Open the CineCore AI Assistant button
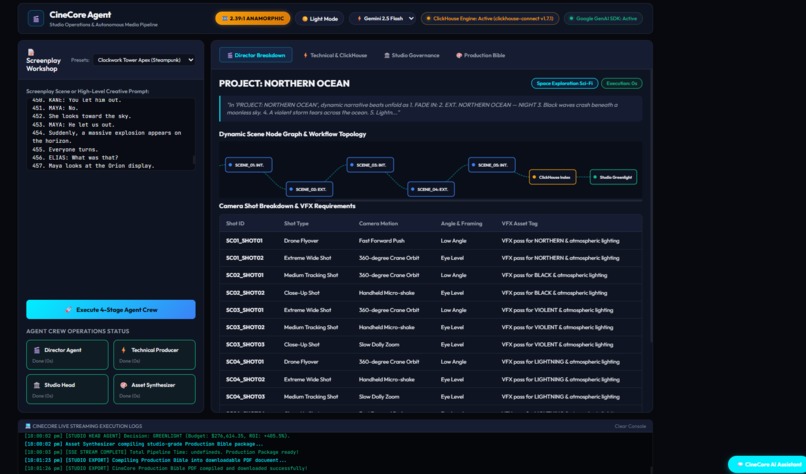 (x=767, y=464)
